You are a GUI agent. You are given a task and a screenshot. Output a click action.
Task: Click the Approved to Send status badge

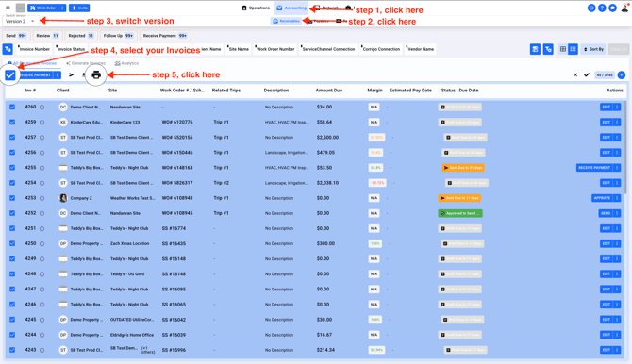click(x=460, y=213)
